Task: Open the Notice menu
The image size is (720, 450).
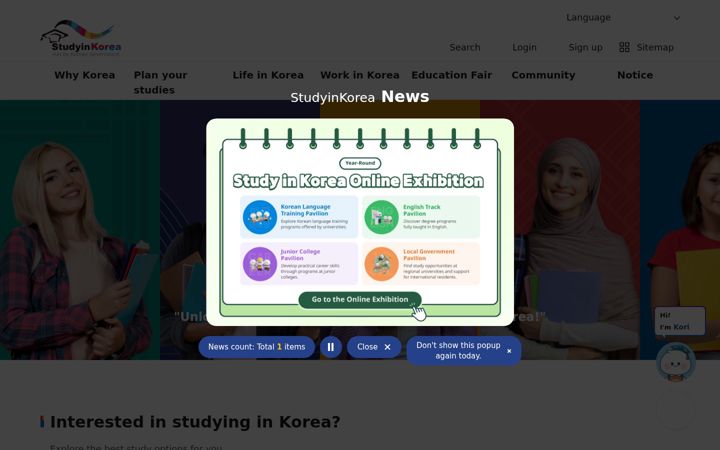Action: click(x=635, y=75)
